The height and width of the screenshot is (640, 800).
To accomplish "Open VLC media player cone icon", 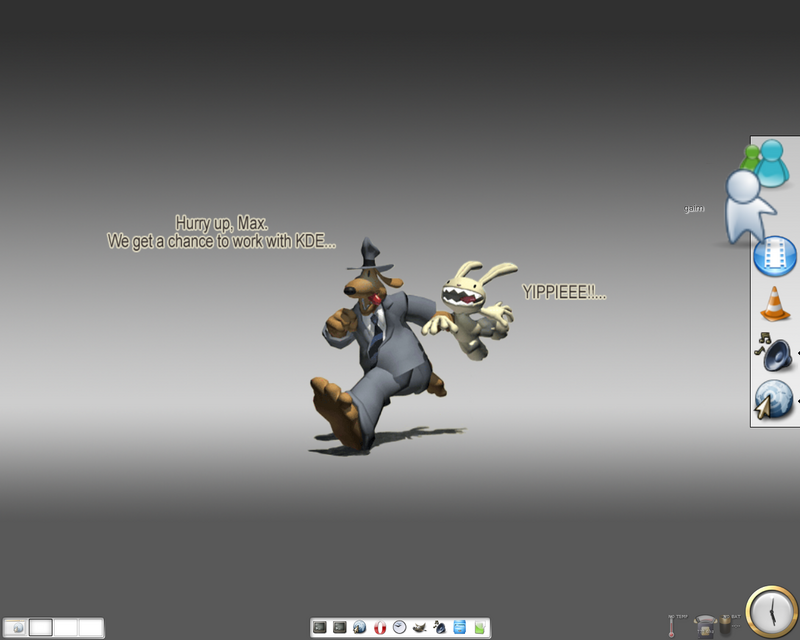I will (774, 304).
